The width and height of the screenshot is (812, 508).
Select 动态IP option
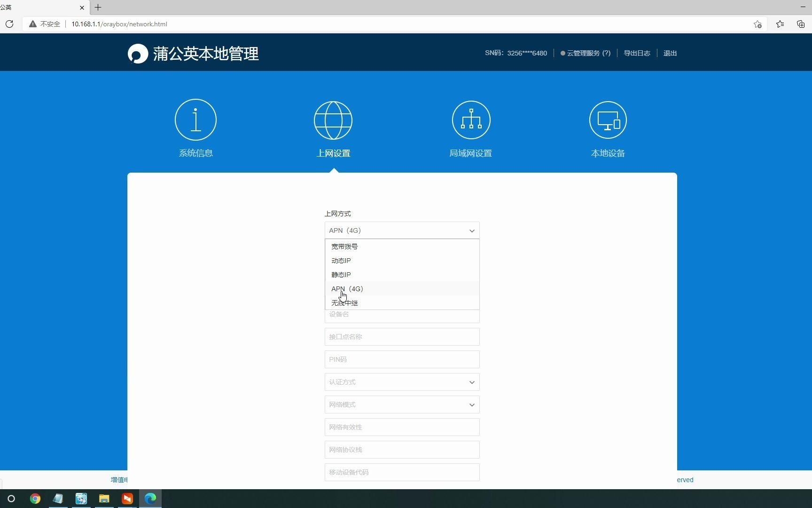tap(402, 261)
